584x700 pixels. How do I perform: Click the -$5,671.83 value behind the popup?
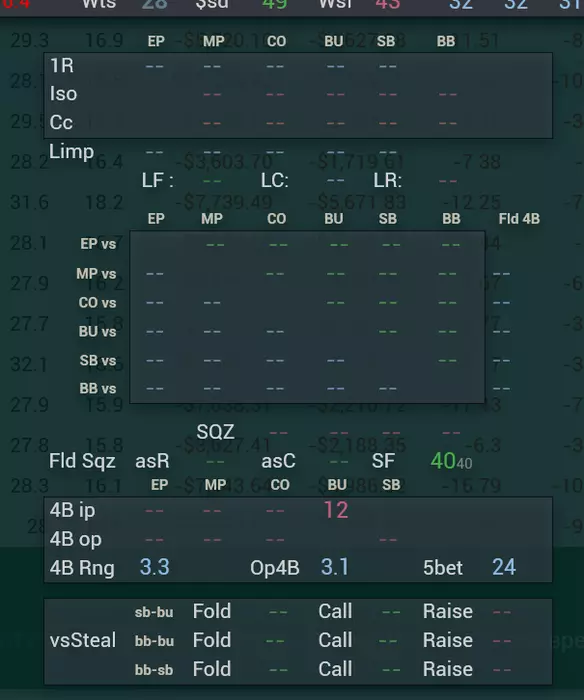click(x=359, y=202)
